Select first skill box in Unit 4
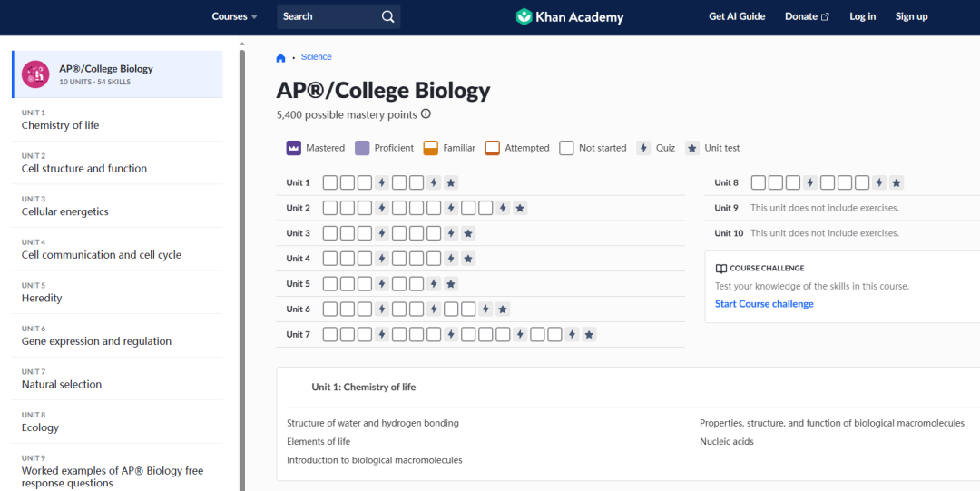 click(330, 259)
